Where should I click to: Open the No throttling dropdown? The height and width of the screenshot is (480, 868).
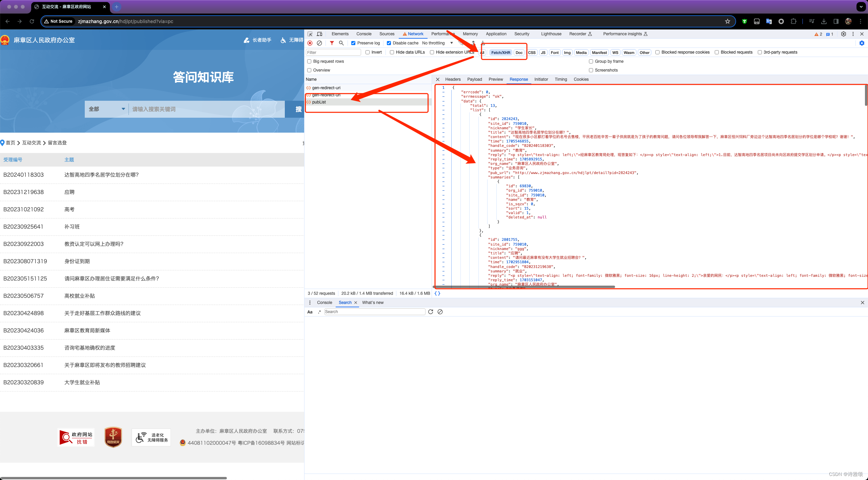click(437, 43)
